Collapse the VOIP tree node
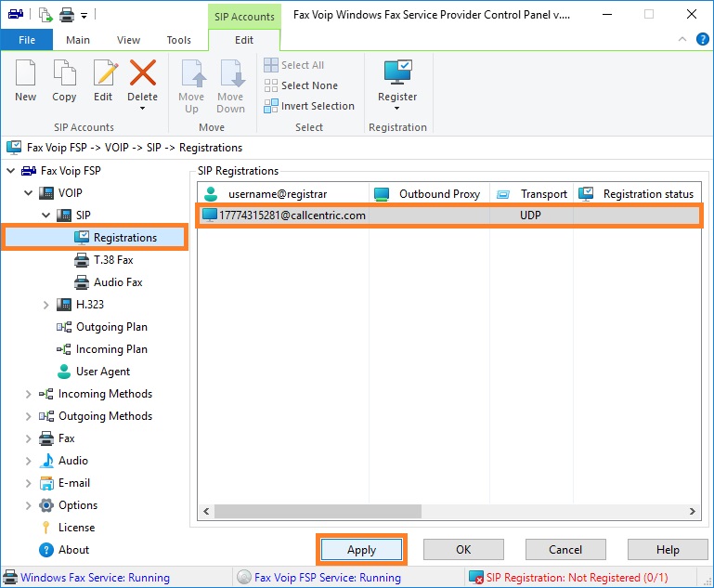The height and width of the screenshot is (588, 714). [28, 193]
